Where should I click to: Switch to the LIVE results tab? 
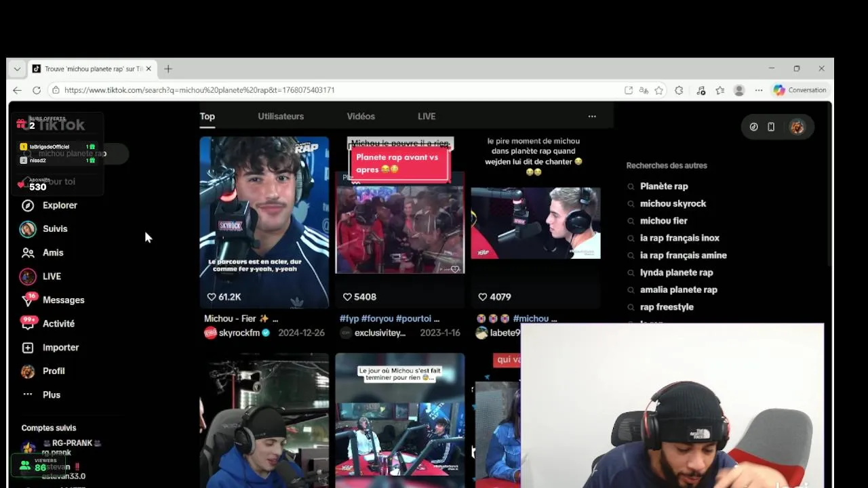427,117
